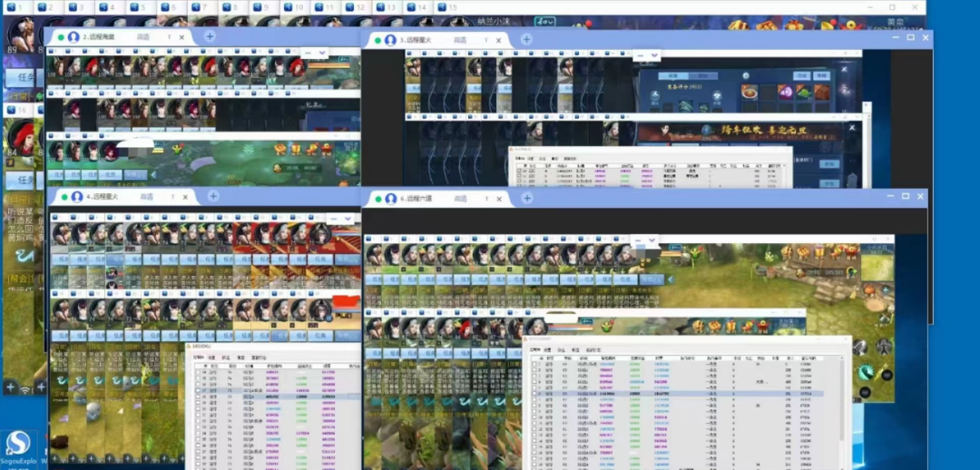Open tab 16 in the background window's second row
The height and width of the screenshot is (470, 980).
point(17,110)
